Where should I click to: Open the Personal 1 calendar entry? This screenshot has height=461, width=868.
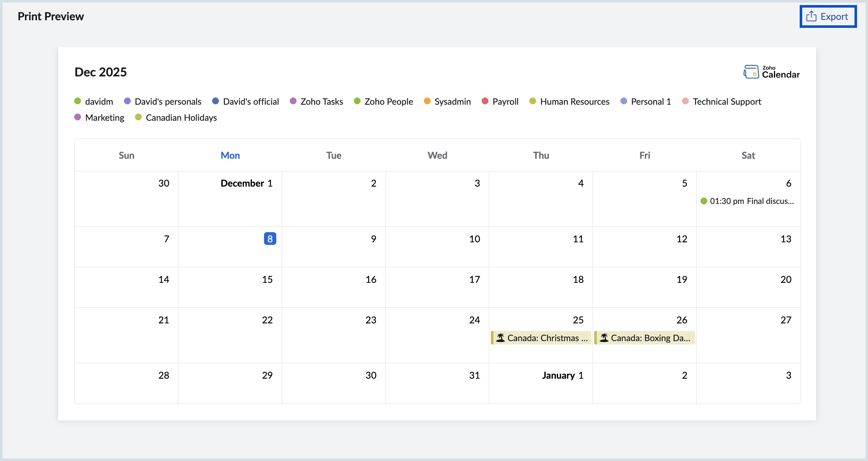[x=651, y=101]
